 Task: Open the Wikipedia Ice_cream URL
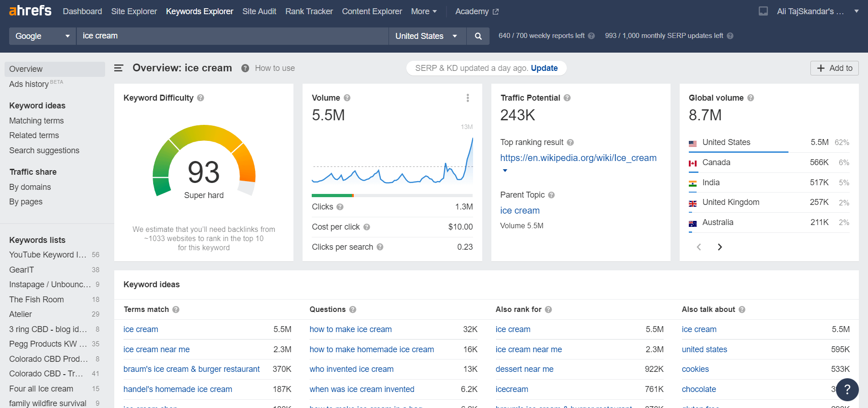(x=578, y=158)
